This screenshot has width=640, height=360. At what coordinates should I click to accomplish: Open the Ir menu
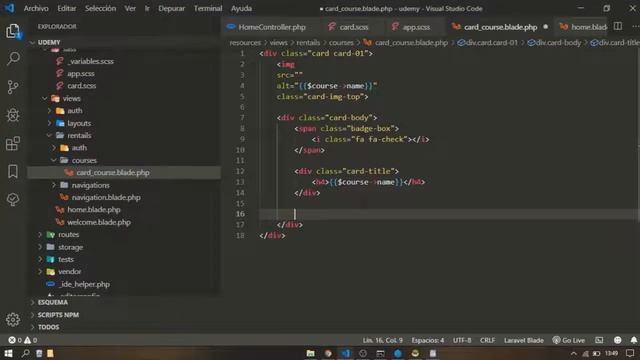[x=147, y=8]
